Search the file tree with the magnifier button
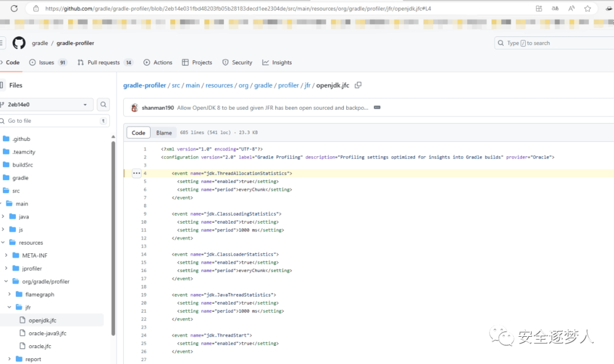The width and height of the screenshot is (614, 364). click(103, 104)
